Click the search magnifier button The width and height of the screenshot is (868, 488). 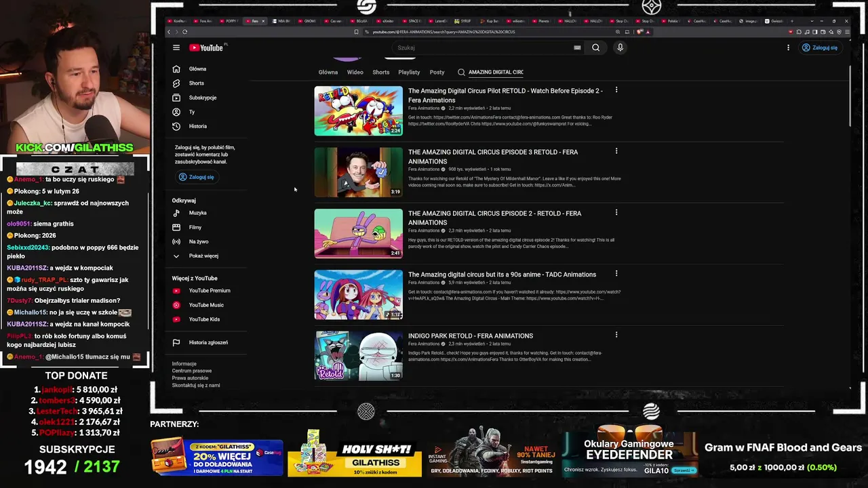tap(595, 47)
